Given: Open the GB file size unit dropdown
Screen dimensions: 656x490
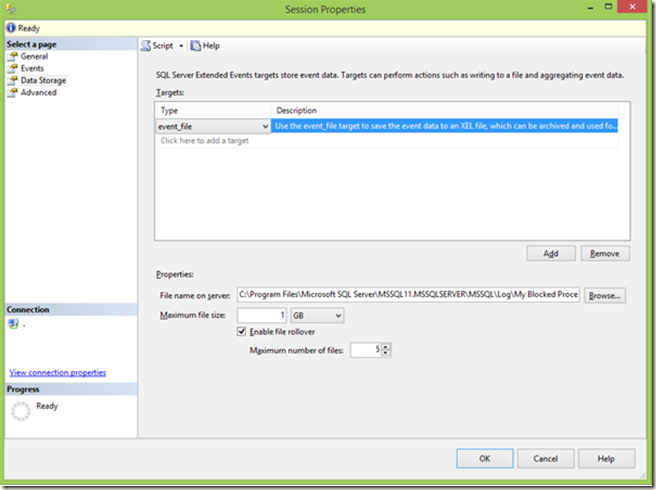Looking at the screenshot, I should click(x=337, y=316).
